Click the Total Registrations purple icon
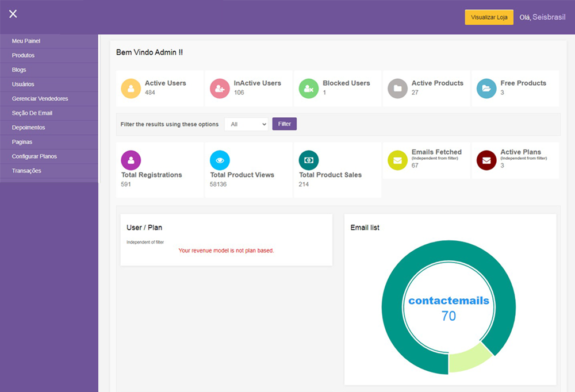The image size is (575, 392). tap(131, 160)
